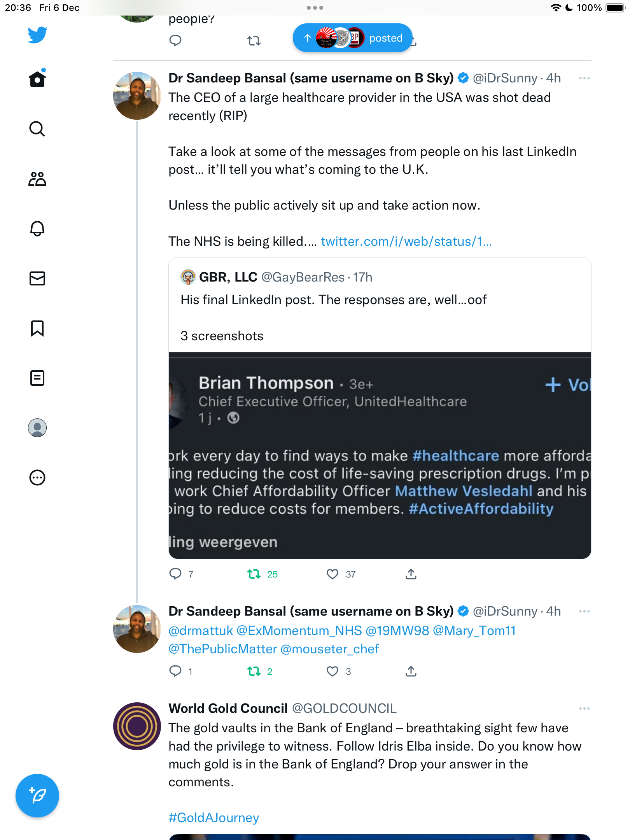Image resolution: width=630 pixels, height=840 pixels.
Task: Open the twitter.com/i/web/status link
Action: pyautogui.click(x=406, y=241)
